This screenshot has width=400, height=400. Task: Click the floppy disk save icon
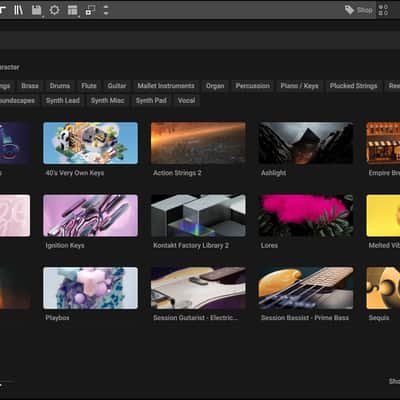pos(36,10)
